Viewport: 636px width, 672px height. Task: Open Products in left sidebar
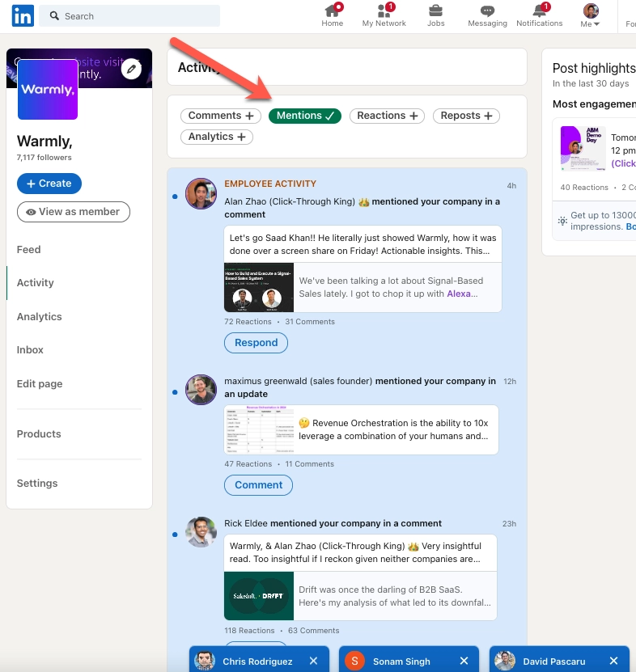[x=39, y=434]
